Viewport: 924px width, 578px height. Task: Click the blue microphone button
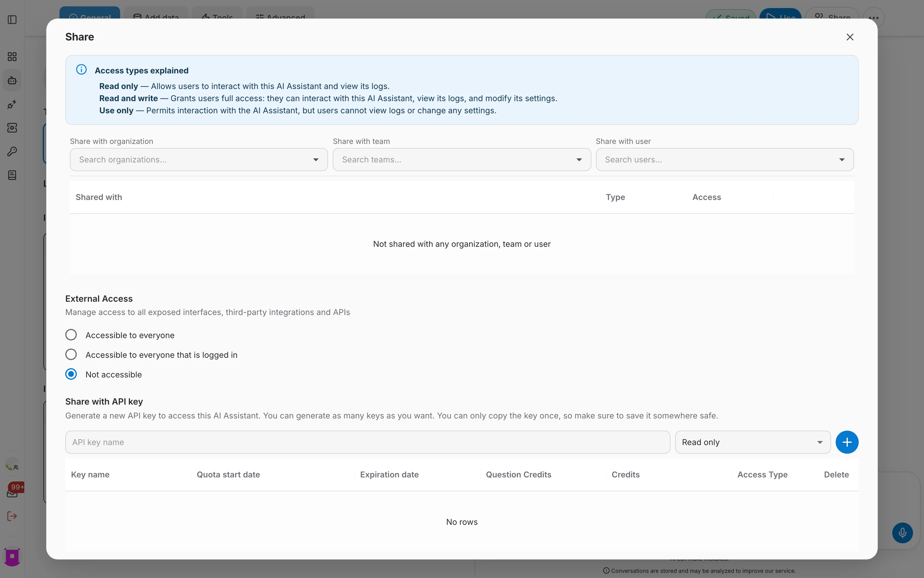[902, 533]
